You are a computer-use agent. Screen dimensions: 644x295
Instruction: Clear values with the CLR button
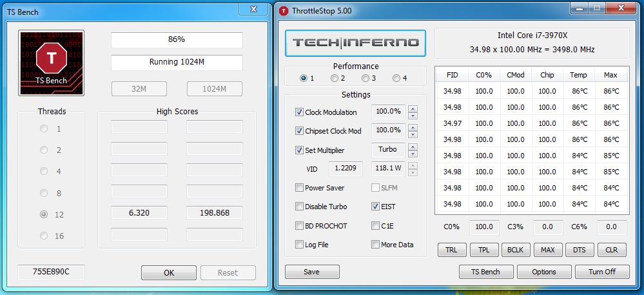tap(612, 250)
